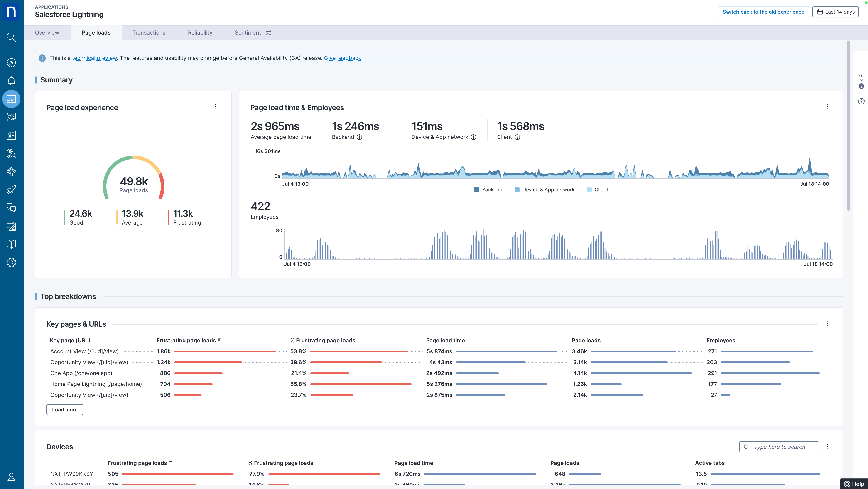Open Campaigns chat-bubbles icon
The width and height of the screenshot is (868, 489).
pos(11,208)
